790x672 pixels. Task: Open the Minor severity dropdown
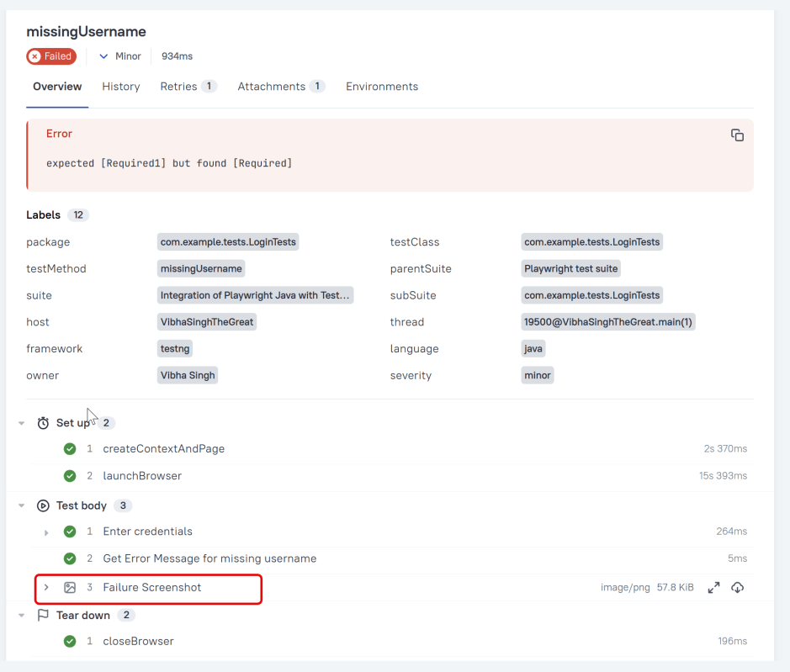click(119, 56)
